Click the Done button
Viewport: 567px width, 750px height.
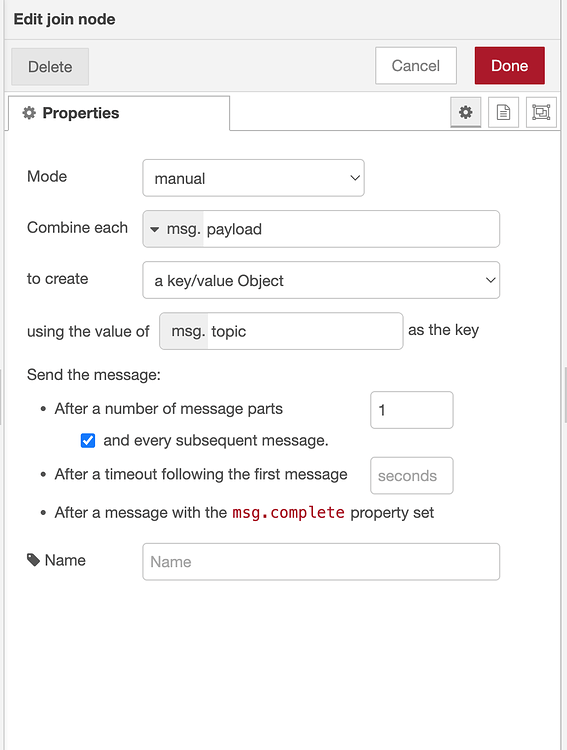[510, 66]
